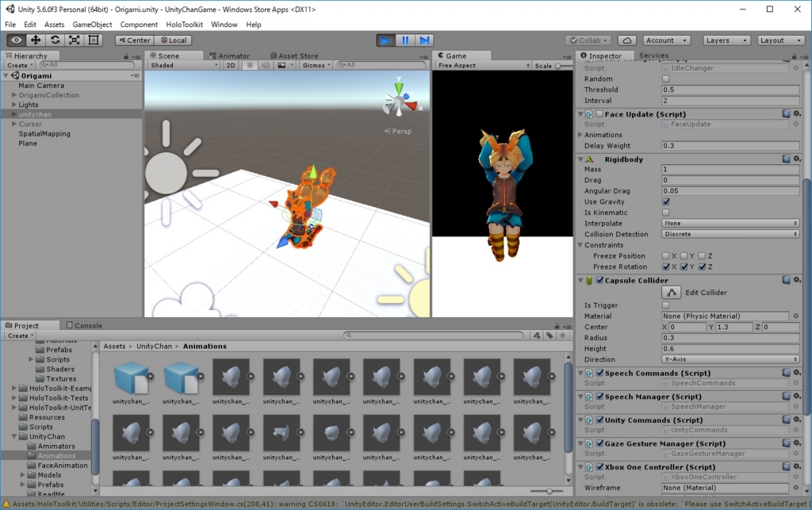Open the Gizmos button
This screenshot has height=510, width=812.
pyautogui.click(x=316, y=65)
